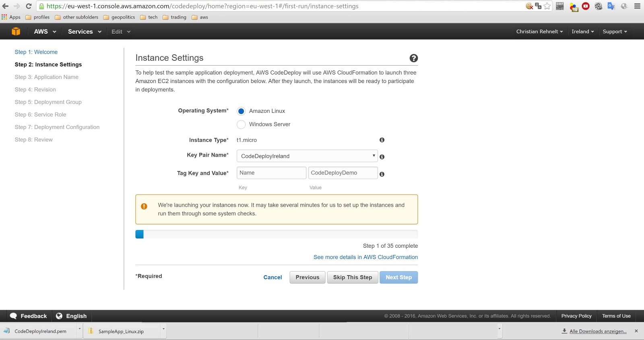Open the Chrome hamburger menu
Viewport: 644px width, 340px height.
(637, 6)
